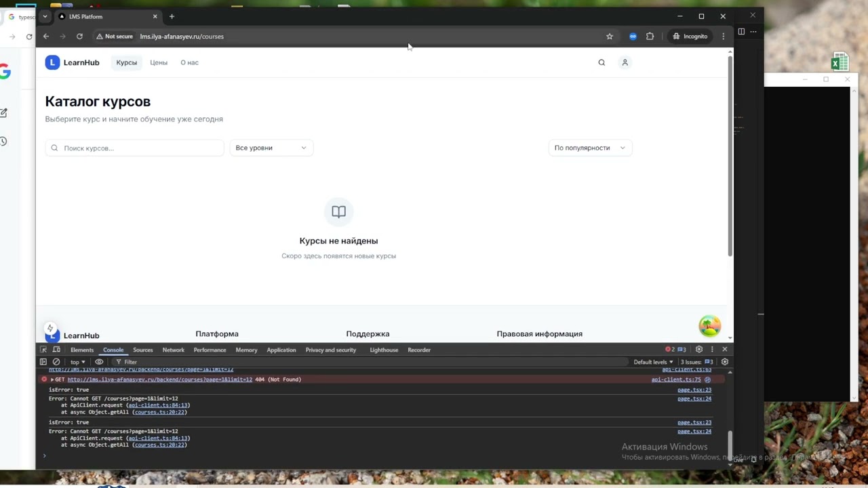Switch to DevTools Lighthouse tab
The image size is (868, 488).
click(x=384, y=350)
